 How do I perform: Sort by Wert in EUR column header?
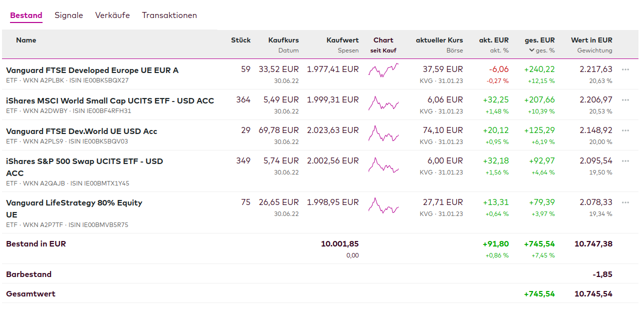point(591,40)
